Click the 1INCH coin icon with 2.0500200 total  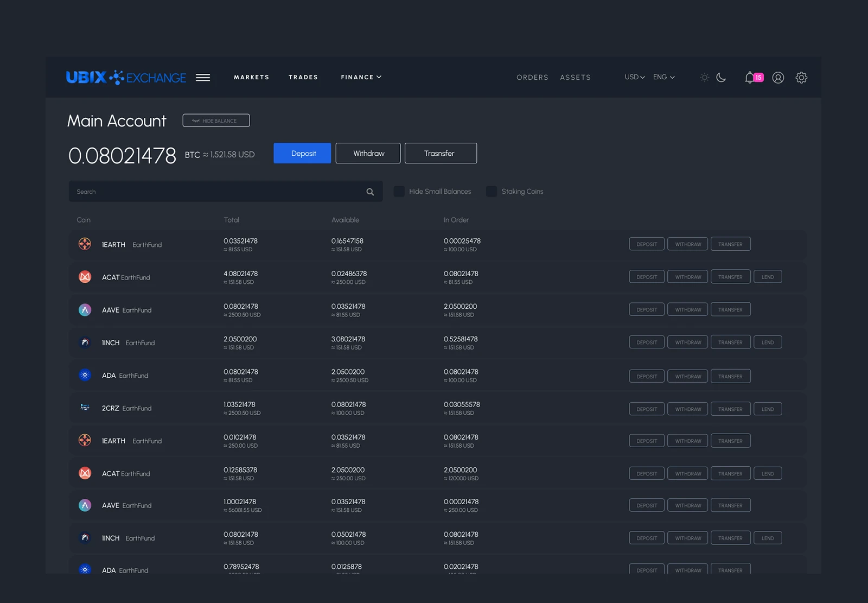(x=85, y=342)
